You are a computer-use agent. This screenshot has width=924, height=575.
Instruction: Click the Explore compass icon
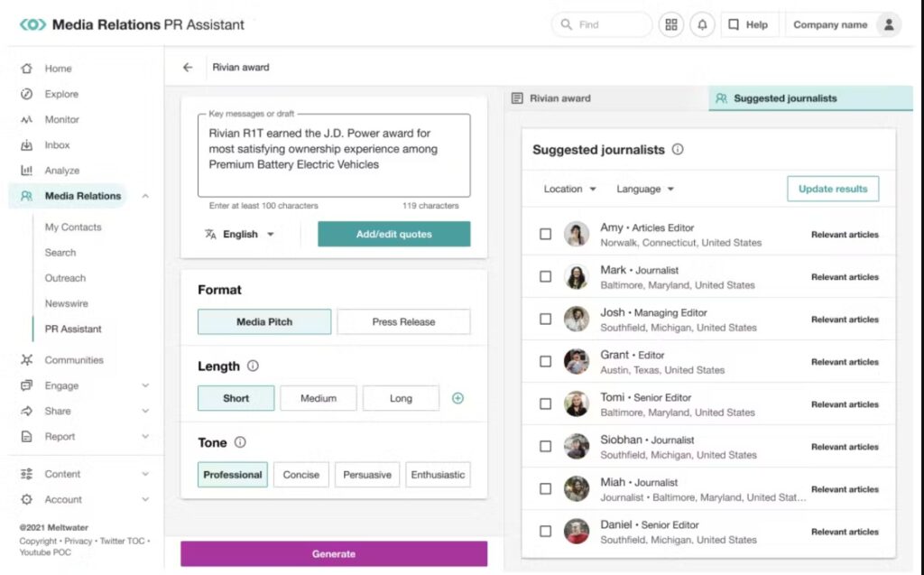(26, 94)
